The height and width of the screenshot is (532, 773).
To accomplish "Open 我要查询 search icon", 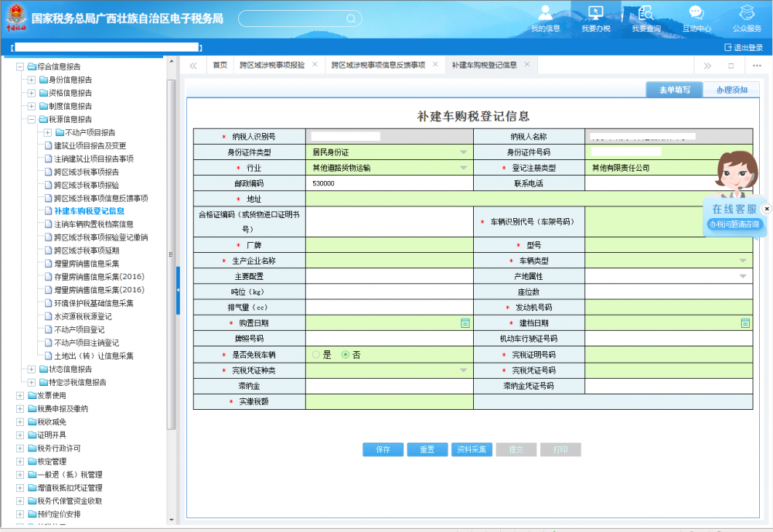I will coord(645,14).
